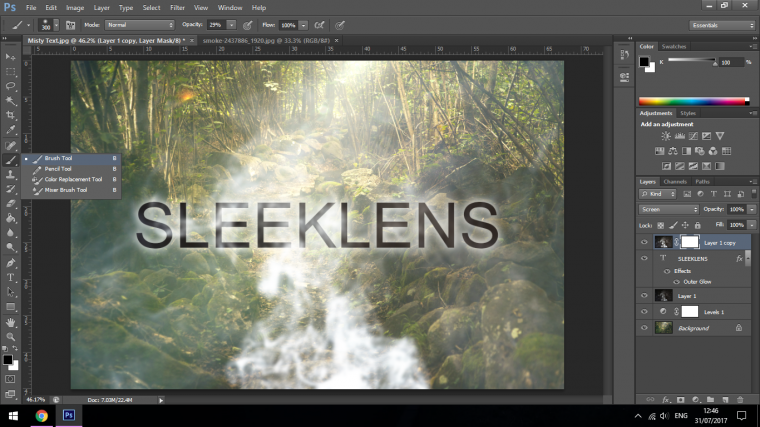Select the Eyedropper tool
760x427 pixels.
click(10, 130)
